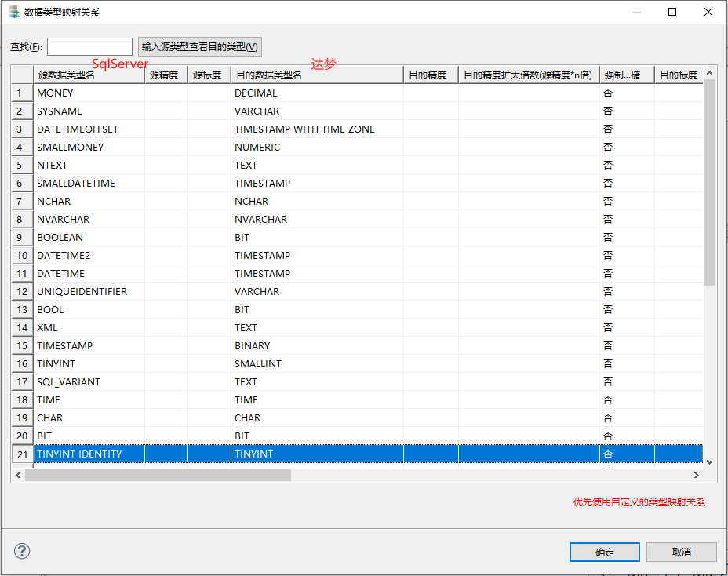Select the TINYINT IDENTITY source cell
728x576 pixels.
(x=89, y=454)
